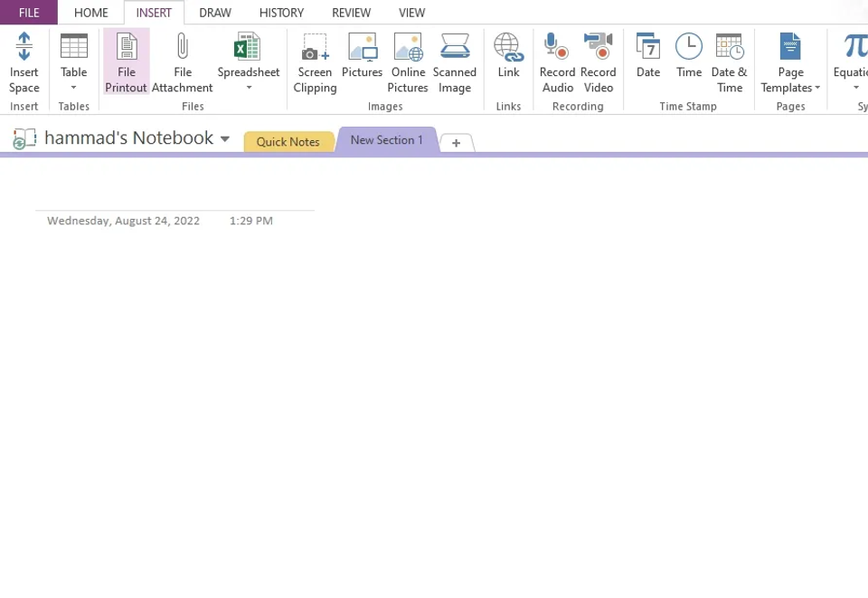This screenshot has height=598, width=868.
Task: Open the Quick Notes section tab
Action: (288, 141)
